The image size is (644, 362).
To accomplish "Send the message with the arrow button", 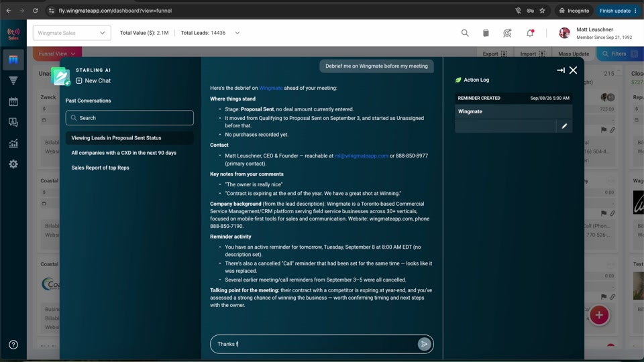I will (424, 344).
